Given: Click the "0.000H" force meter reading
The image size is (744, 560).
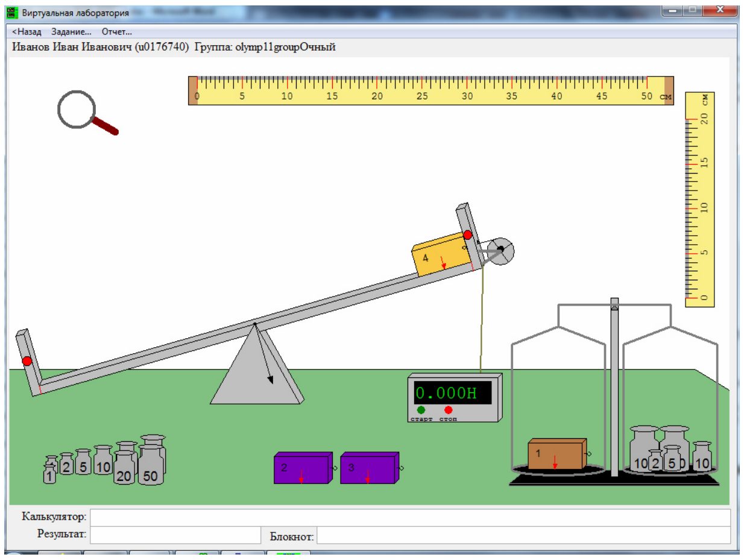Looking at the screenshot, I should pos(452,393).
